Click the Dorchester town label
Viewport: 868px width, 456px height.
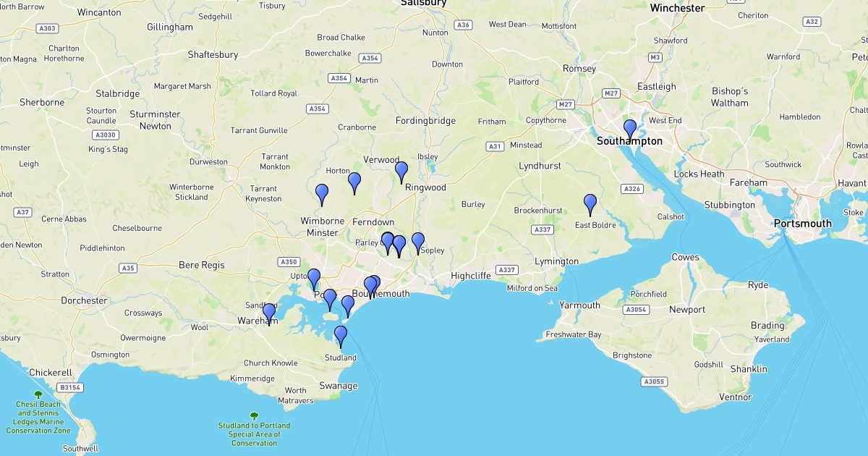tap(84, 300)
